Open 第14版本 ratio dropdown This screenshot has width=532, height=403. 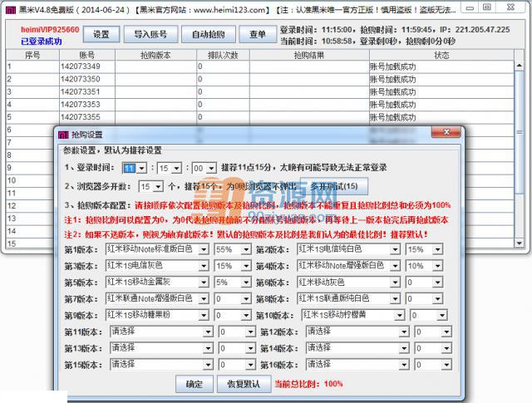pos(433,348)
